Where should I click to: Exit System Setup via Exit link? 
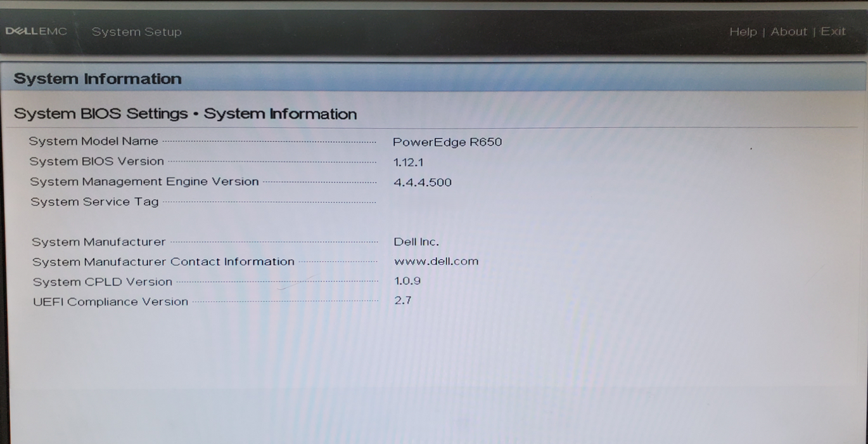tap(833, 31)
